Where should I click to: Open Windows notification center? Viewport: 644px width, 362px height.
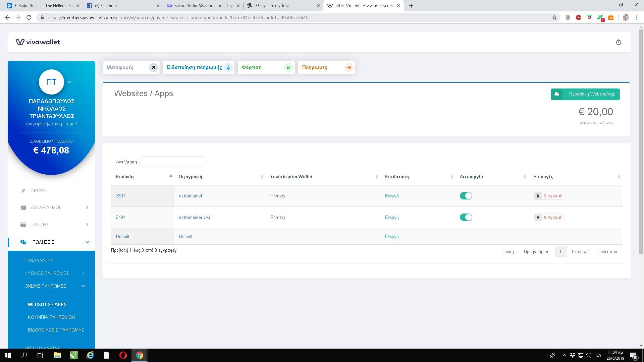(x=634, y=355)
